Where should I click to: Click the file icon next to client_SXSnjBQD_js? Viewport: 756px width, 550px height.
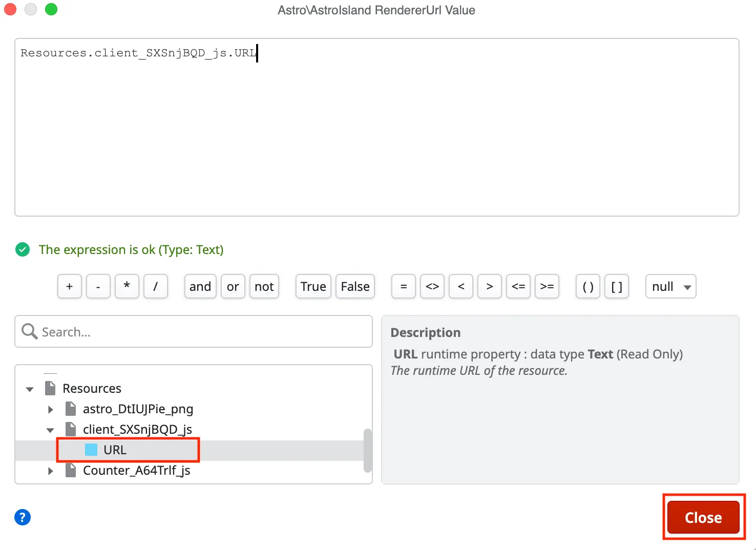click(x=70, y=429)
